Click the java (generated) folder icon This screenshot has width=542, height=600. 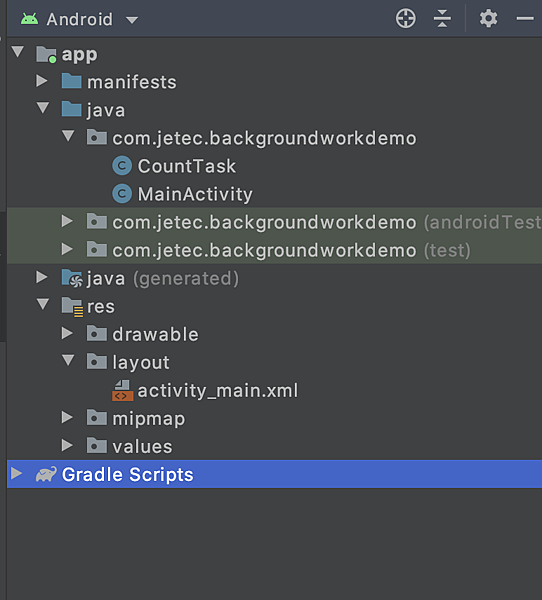click(72, 278)
